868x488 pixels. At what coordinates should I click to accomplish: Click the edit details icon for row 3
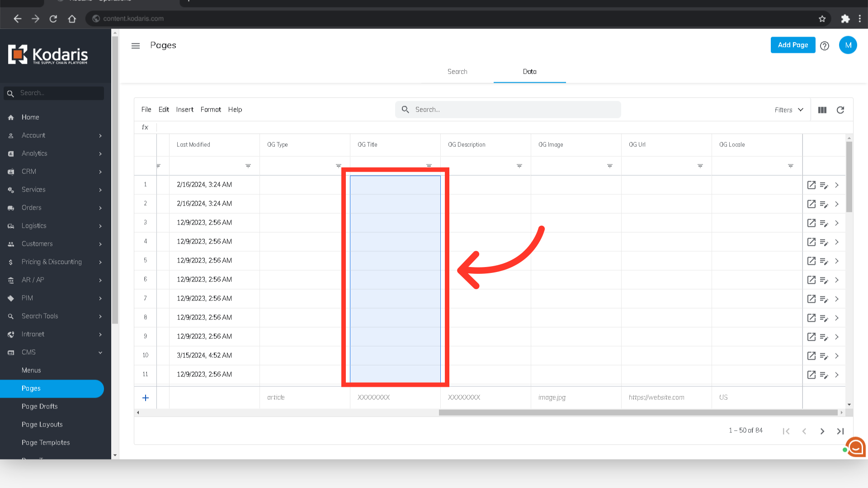[824, 223]
